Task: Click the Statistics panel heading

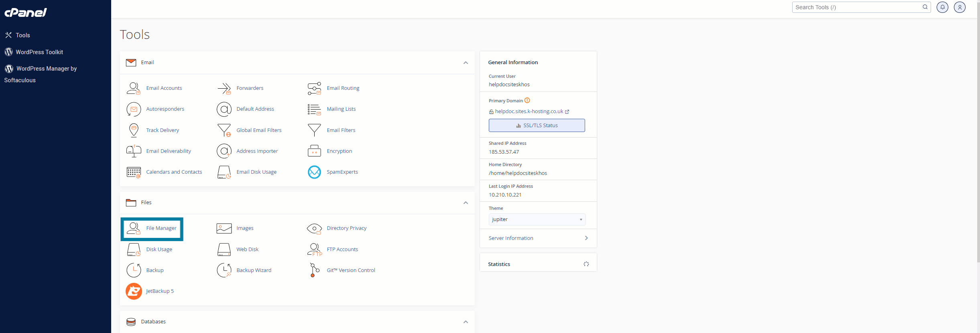Action: coord(499,264)
